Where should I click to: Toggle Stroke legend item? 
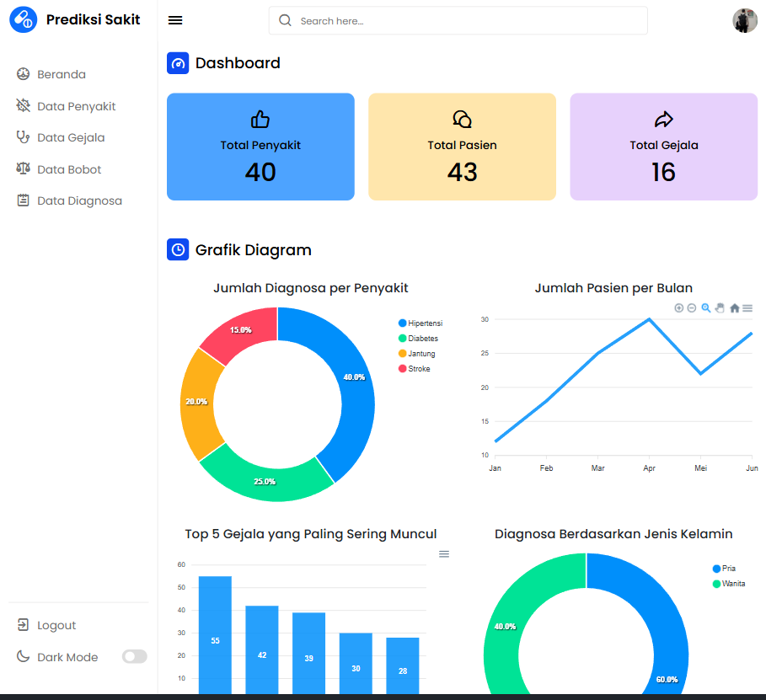[415, 369]
